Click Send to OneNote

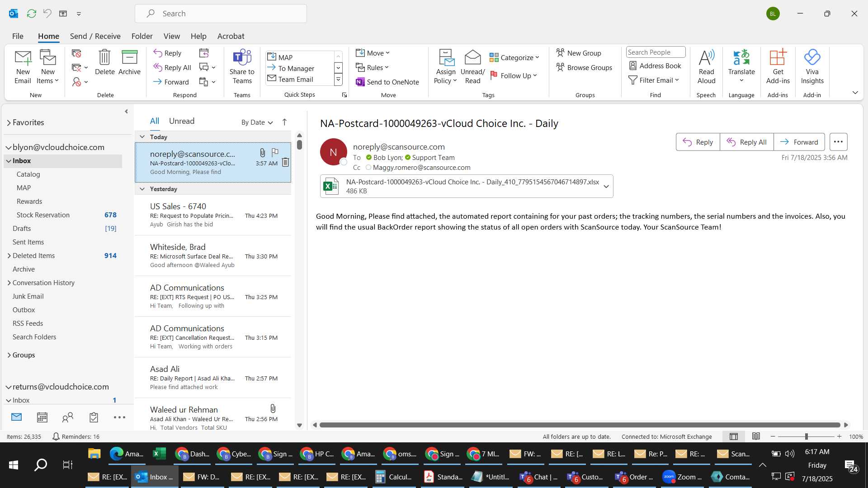[x=387, y=82]
